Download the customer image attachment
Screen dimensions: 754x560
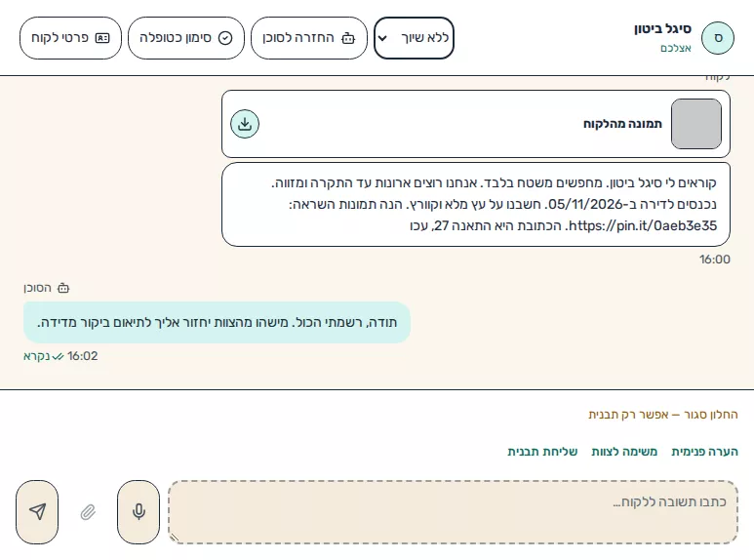click(245, 124)
